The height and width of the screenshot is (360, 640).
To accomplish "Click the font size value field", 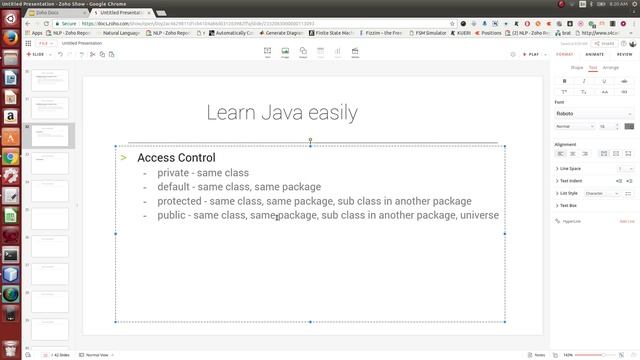I will (606, 127).
